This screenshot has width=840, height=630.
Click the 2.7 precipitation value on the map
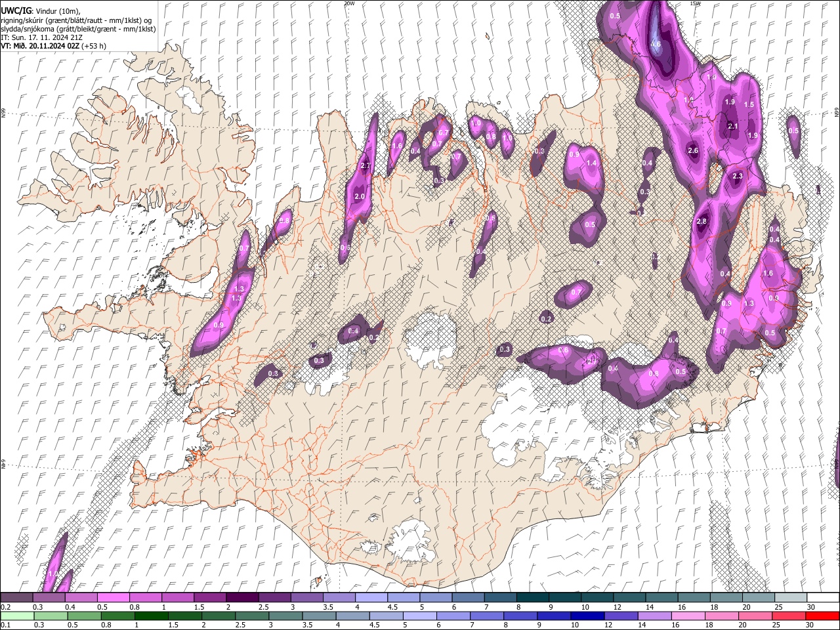(x=366, y=165)
